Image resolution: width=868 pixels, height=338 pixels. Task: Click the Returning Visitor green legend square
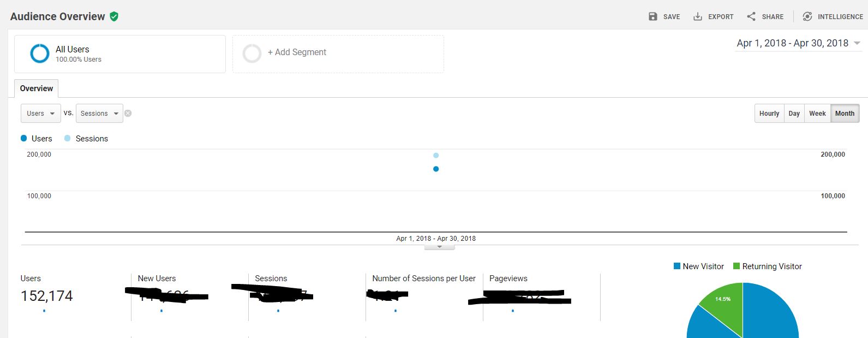pos(737,266)
